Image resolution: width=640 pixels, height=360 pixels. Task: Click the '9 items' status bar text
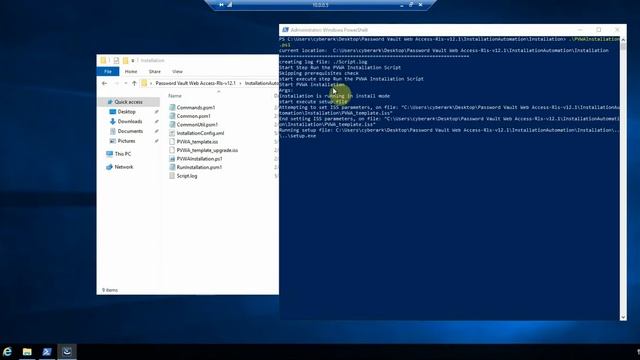[x=110, y=290]
